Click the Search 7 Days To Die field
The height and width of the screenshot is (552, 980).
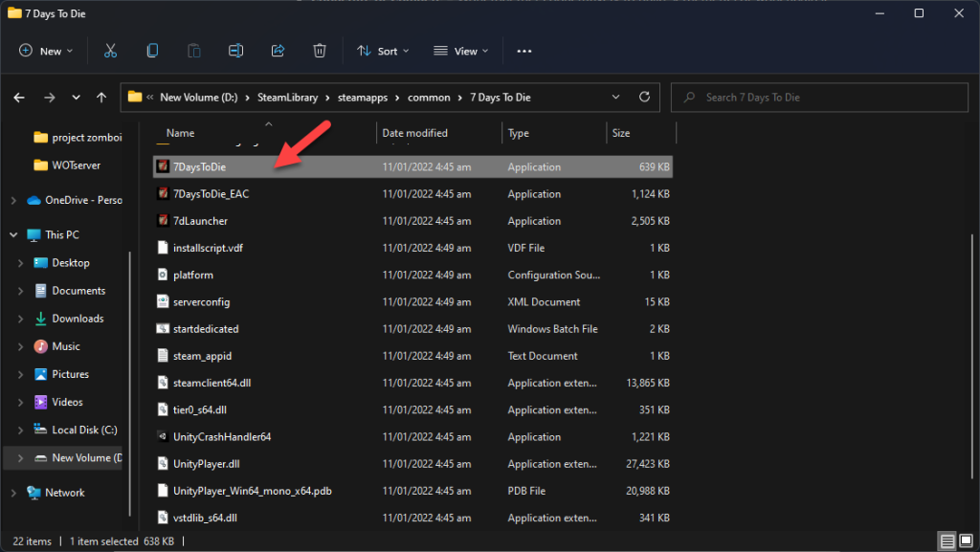(819, 98)
